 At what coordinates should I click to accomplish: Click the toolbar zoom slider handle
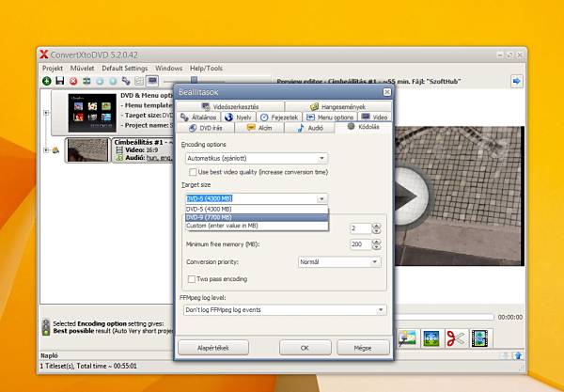195,80
